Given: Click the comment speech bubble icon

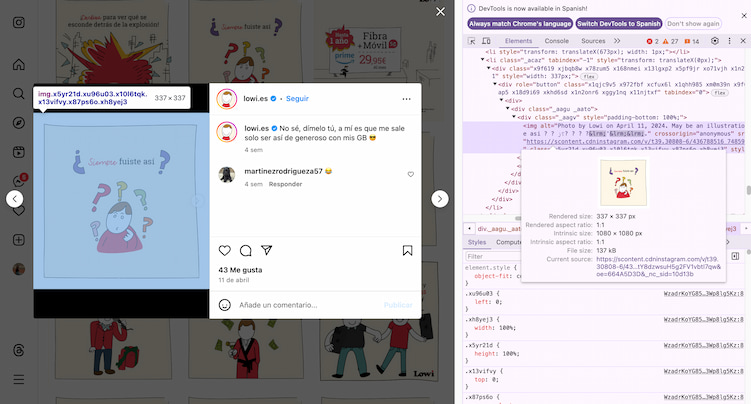Looking at the screenshot, I should [246, 250].
